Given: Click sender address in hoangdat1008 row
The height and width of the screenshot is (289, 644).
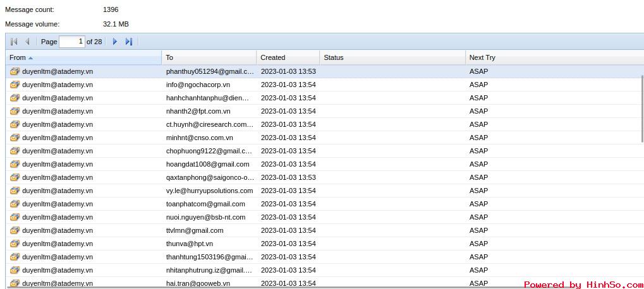Looking at the screenshot, I should [58, 164].
